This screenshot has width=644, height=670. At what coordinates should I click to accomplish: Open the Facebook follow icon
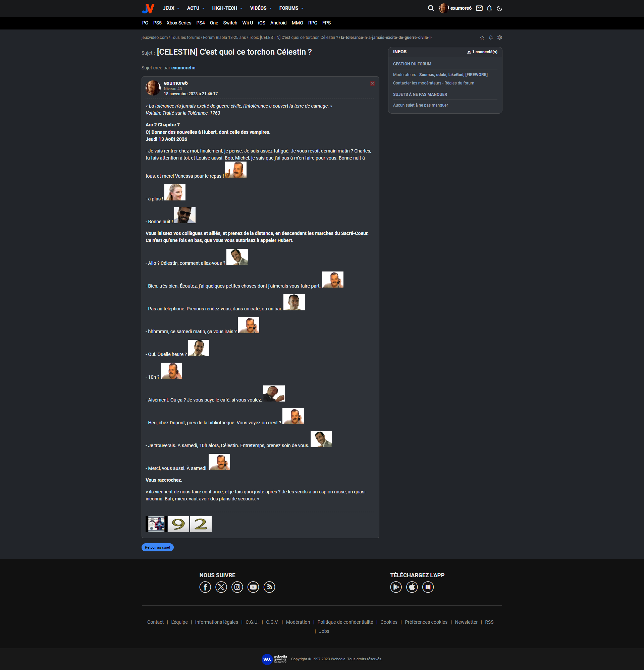pyautogui.click(x=205, y=587)
